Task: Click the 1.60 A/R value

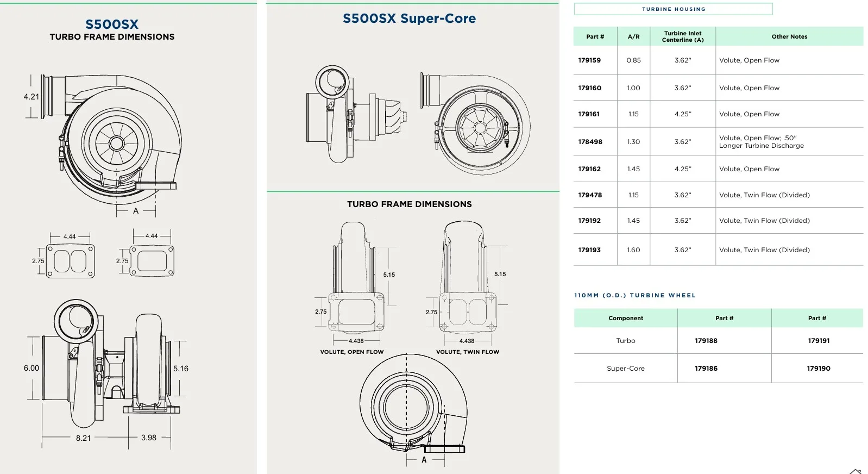Action: tap(633, 250)
